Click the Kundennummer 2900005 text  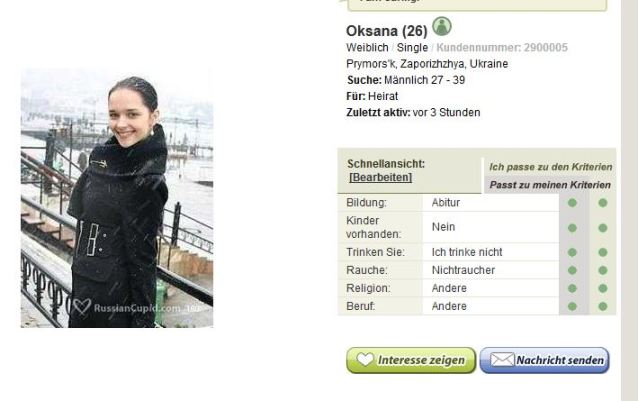pyautogui.click(x=502, y=48)
